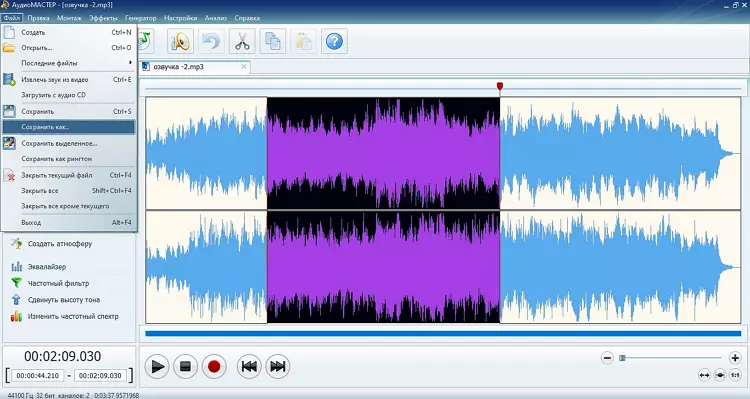
Task: Click the scissors Cut toolbar icon
Action: pos(242,41)
